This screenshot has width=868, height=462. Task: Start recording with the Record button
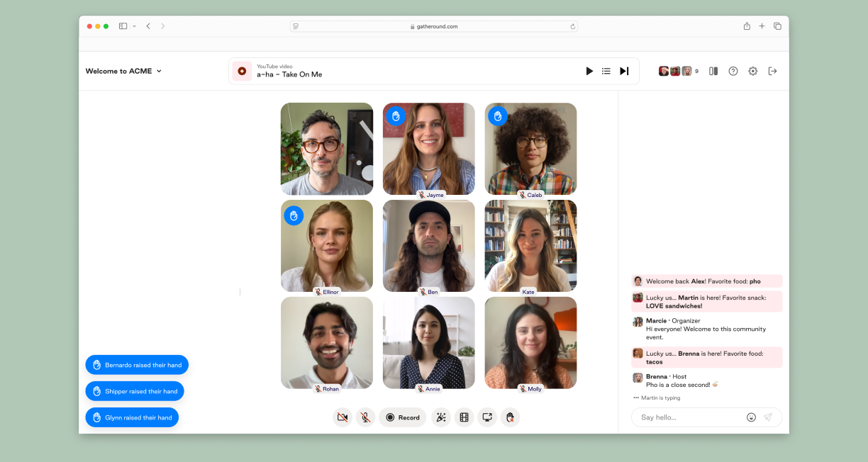pyautogui.click(x=403, y=417)
